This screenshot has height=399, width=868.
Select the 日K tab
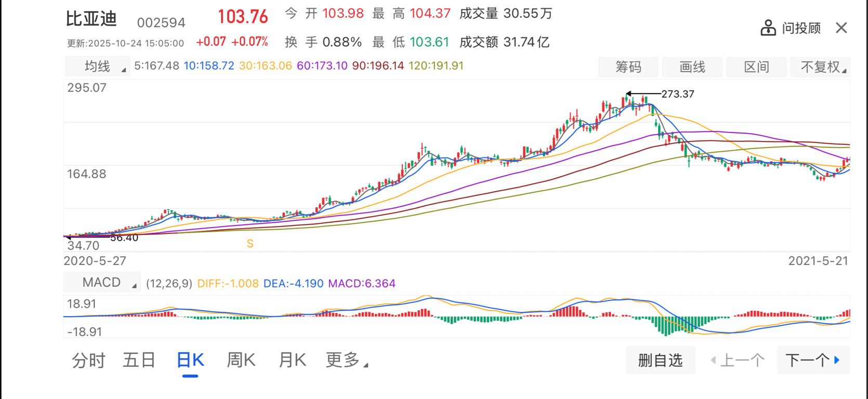pos(190,360)
